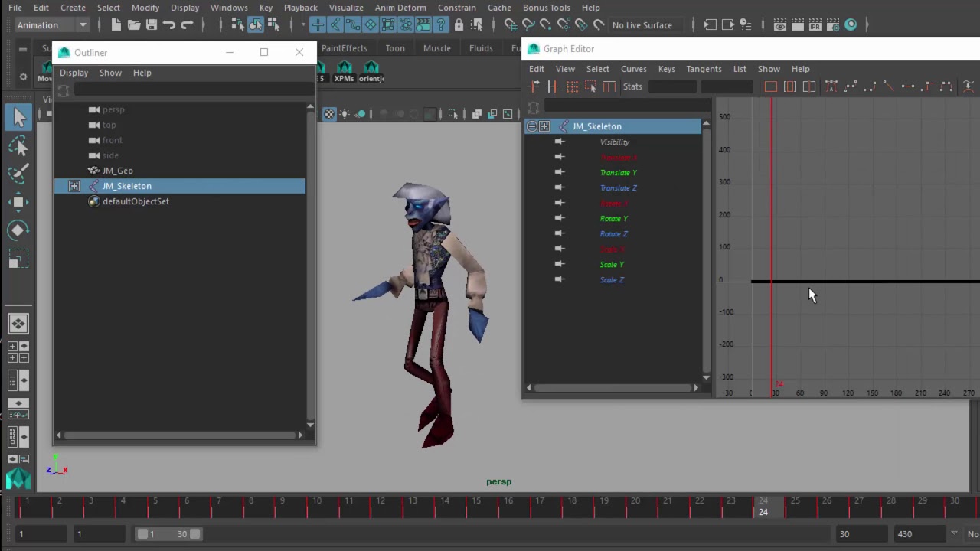Screen dimensions: 980x551
Task: Click the help question-mark icon in status line
Action: click(441, 25)
